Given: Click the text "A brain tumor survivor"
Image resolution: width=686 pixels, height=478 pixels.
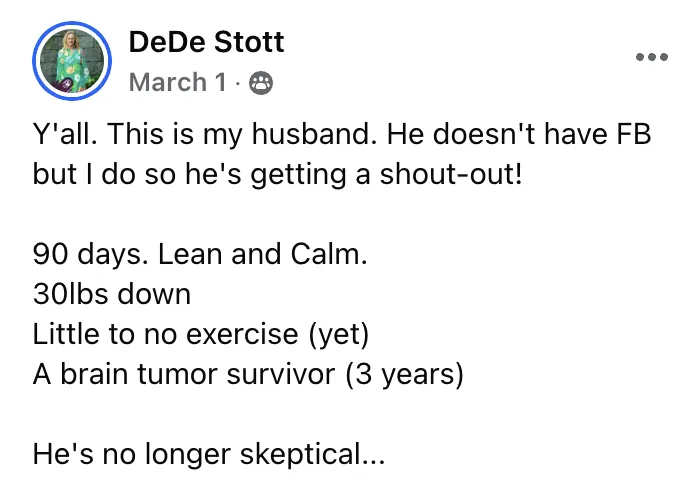Looking at the screenshot, I should point(184,374).
